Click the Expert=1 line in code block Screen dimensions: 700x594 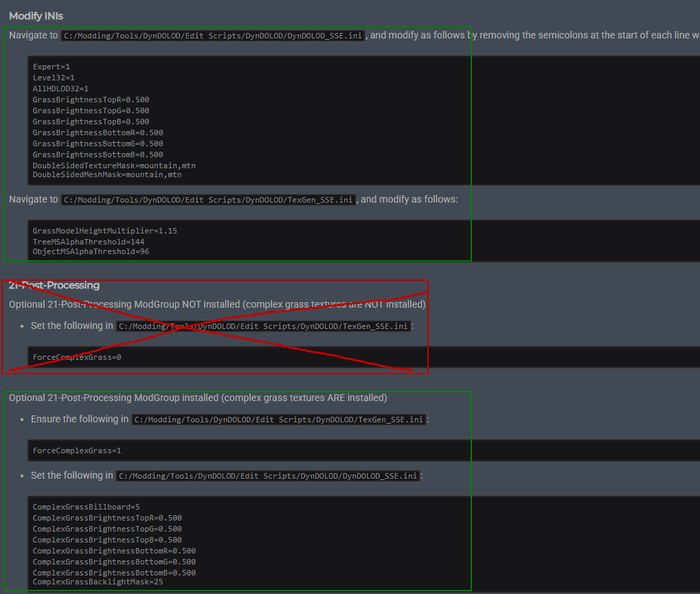pyautogui.click(x=52, y=67)
